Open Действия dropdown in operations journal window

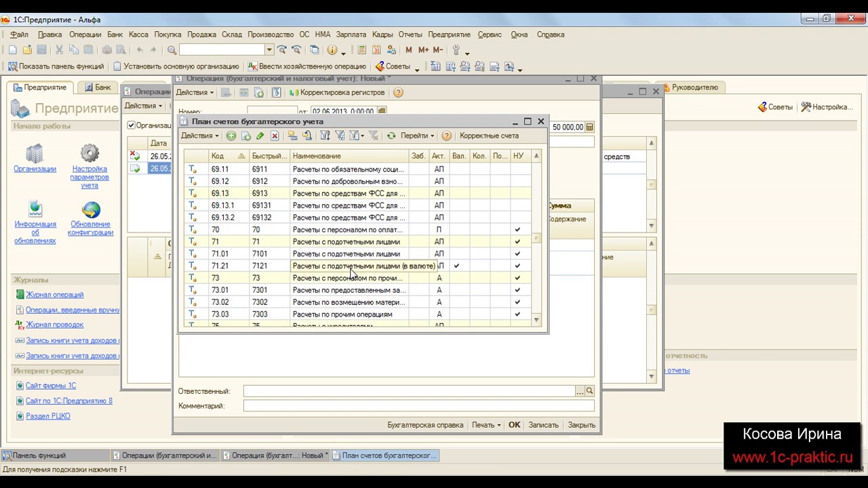tap(144, 106)
